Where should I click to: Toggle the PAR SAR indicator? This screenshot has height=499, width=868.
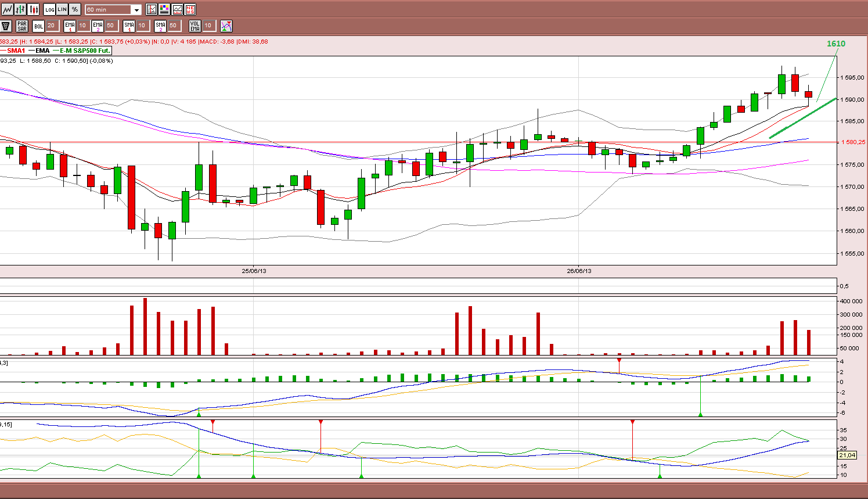click(x=22, y=26)
